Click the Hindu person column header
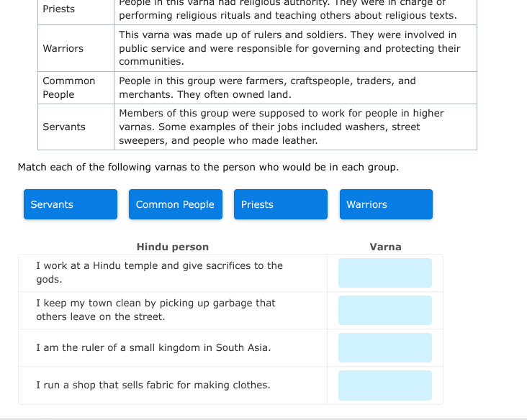527x420 pixels. click(x=173, y=247)
